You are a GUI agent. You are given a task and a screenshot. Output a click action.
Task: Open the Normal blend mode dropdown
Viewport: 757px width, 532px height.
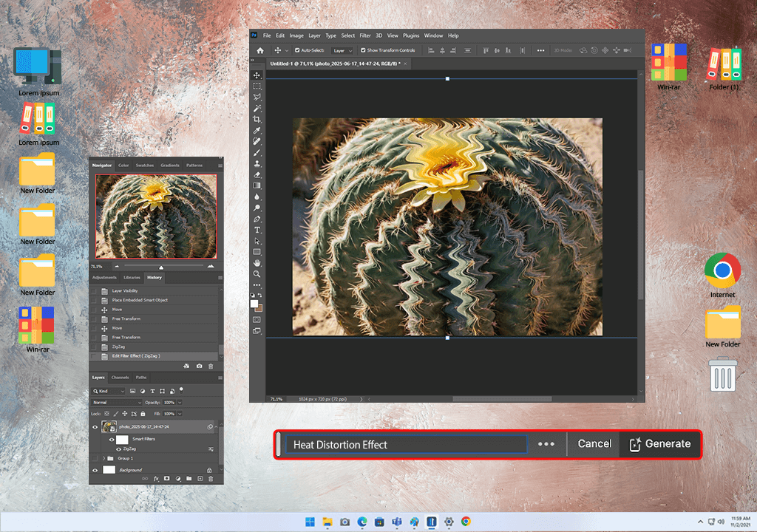[x=118, y=402]
